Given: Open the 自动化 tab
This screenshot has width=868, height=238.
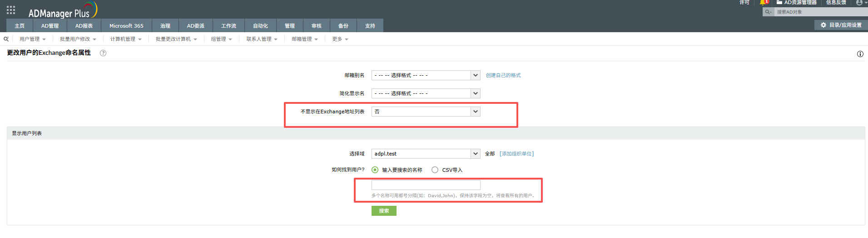Looking at the screenshot, I should click(x=260, y=26).
